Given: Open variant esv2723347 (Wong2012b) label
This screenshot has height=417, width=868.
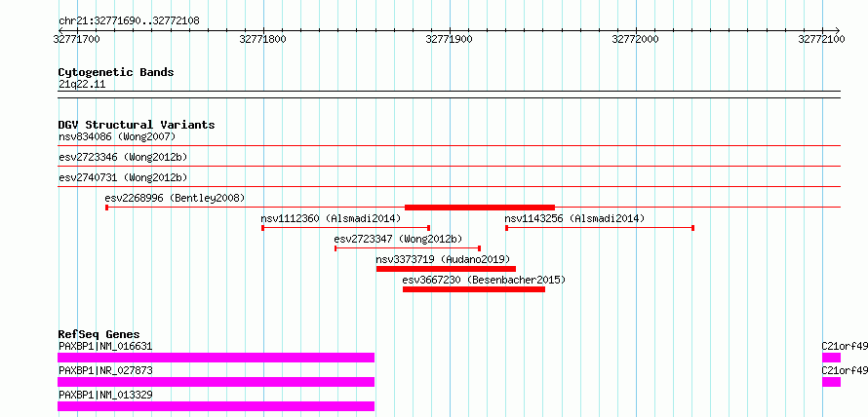Looking at the screenshot, I should coord(399,239).
